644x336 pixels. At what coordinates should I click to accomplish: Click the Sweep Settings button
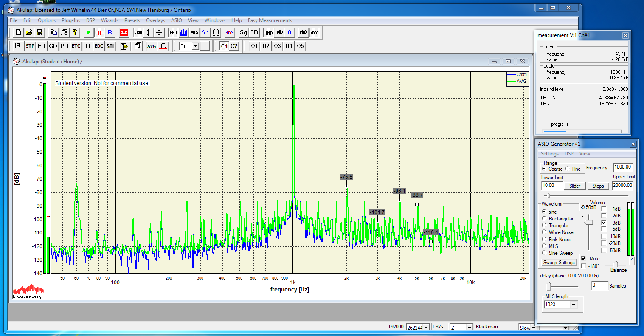click(x=559, y=263)
